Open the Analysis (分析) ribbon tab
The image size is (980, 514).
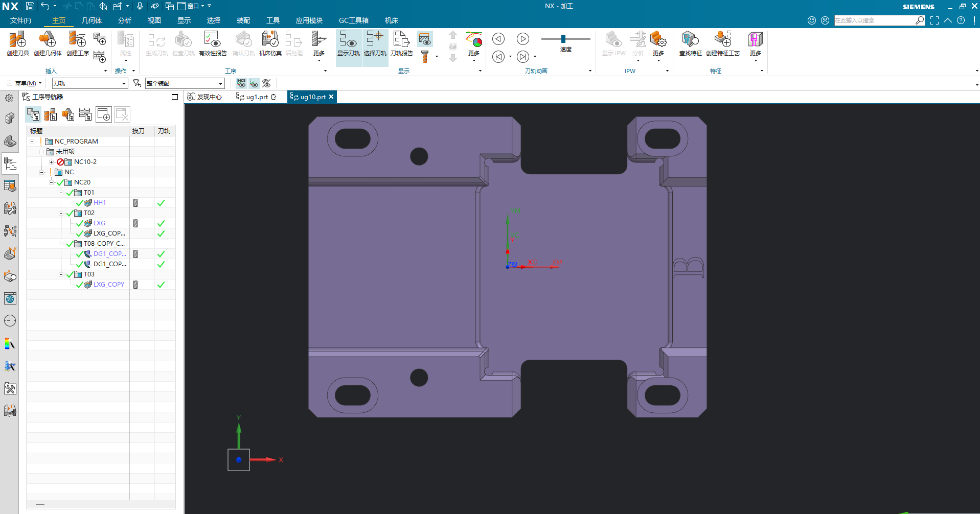[124, 20]
